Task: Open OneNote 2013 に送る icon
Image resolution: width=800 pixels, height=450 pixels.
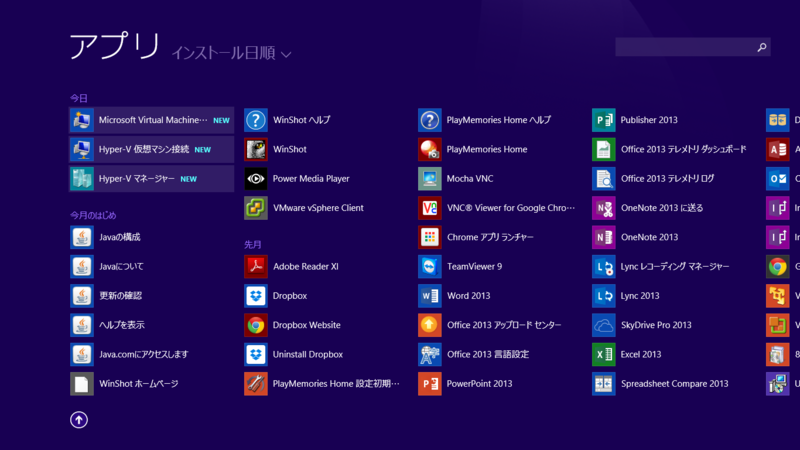Action: (604, 208)
